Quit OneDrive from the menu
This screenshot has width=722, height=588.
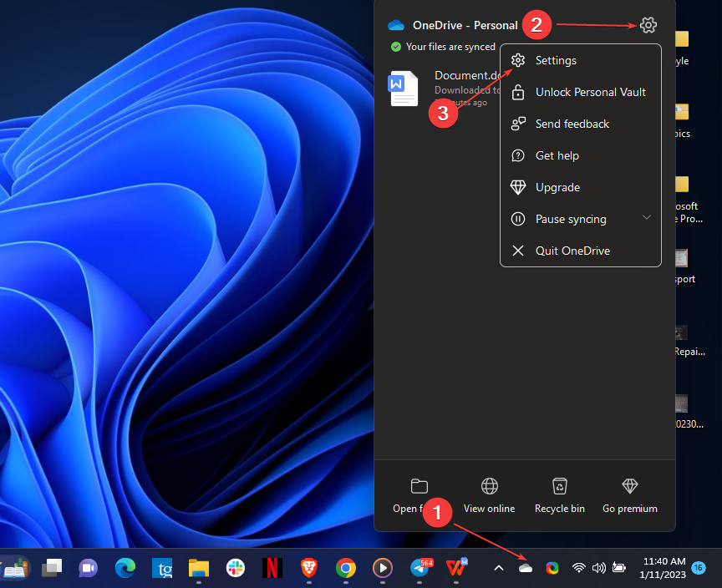click(x=572, y=251)
